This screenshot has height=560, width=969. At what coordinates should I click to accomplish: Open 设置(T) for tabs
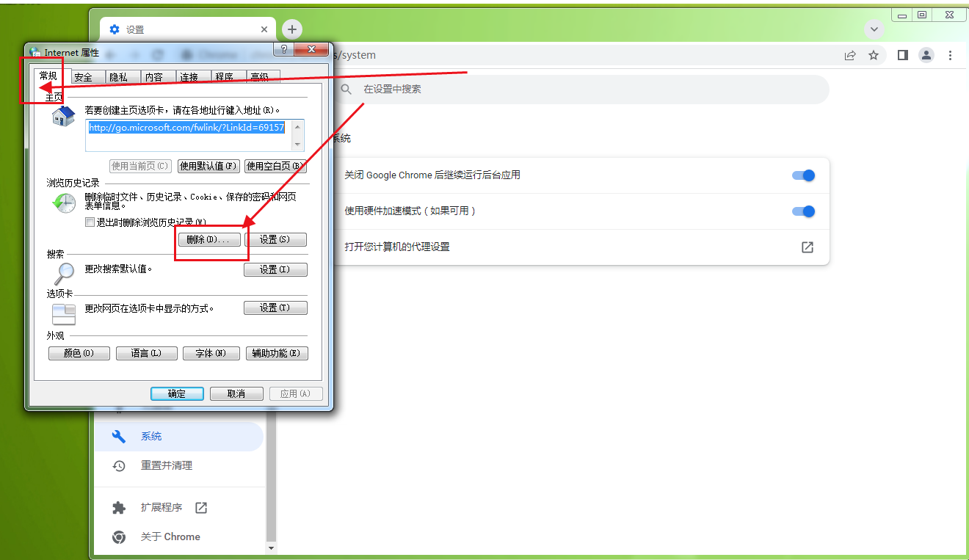pos(275,308)
